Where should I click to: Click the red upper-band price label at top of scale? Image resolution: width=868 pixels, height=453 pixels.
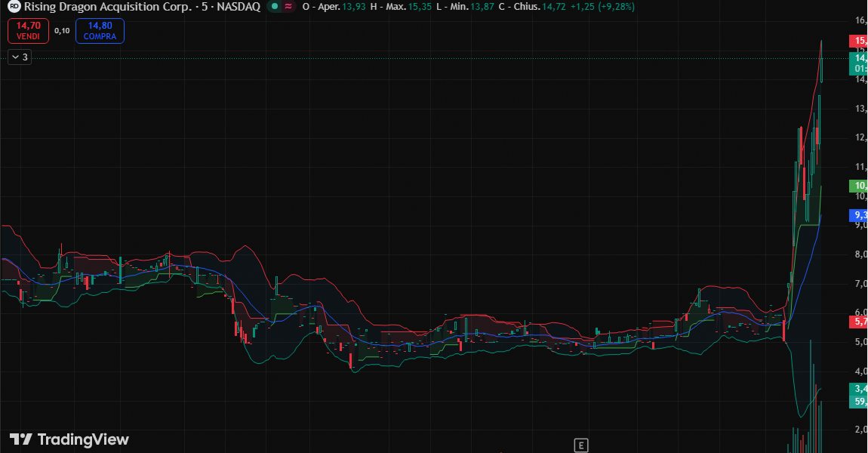[x=859, y=41]
